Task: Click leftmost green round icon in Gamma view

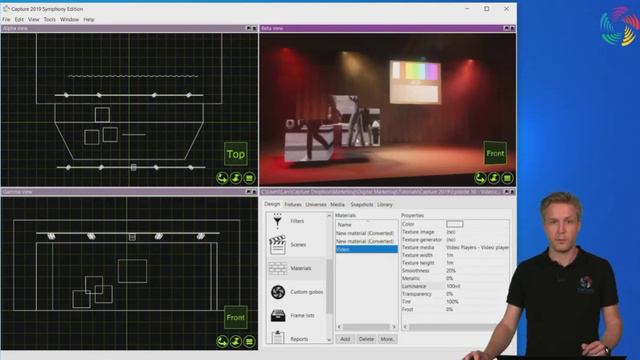Action: (222, 341)
